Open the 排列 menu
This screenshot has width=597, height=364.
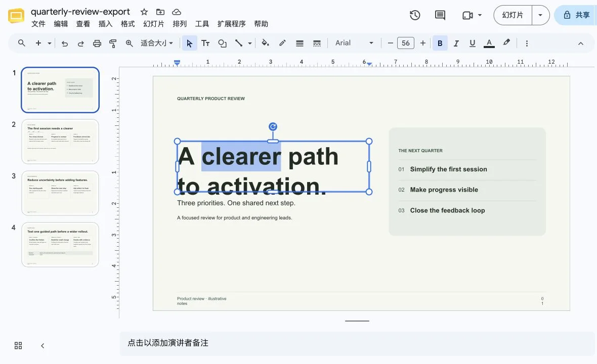click(180, 24)
